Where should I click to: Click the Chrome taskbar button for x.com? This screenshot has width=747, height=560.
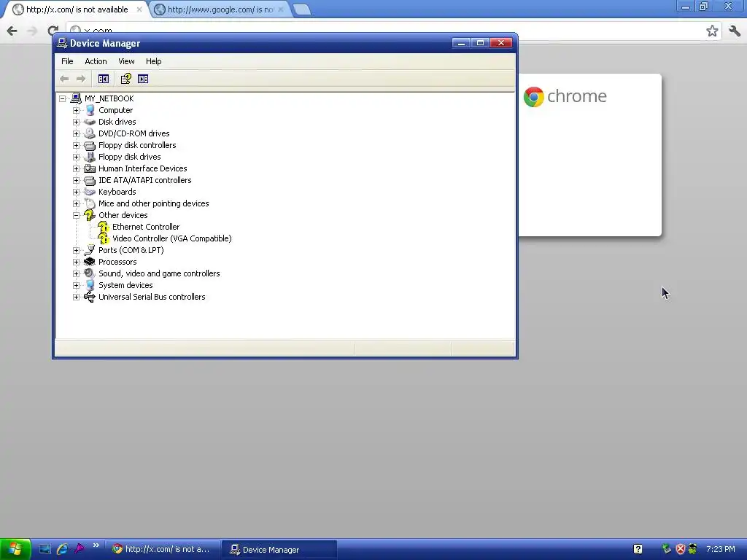pos(162,550)
